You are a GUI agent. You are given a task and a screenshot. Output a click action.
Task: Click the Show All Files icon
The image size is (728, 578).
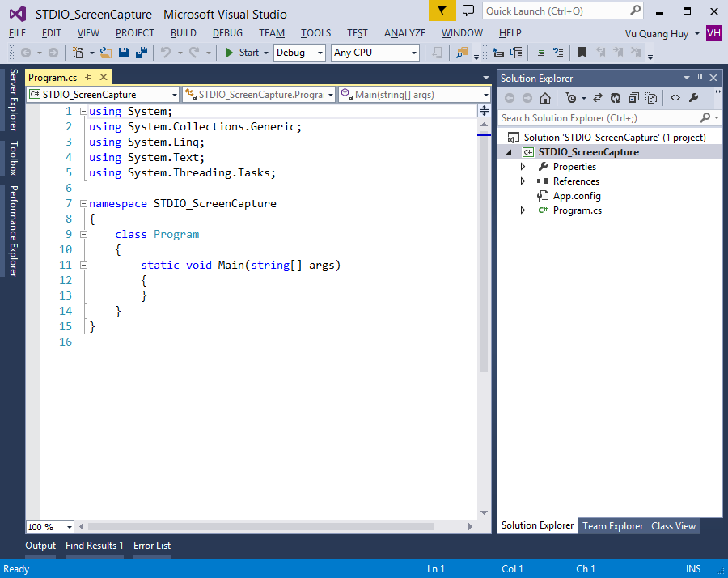point(651,98)
